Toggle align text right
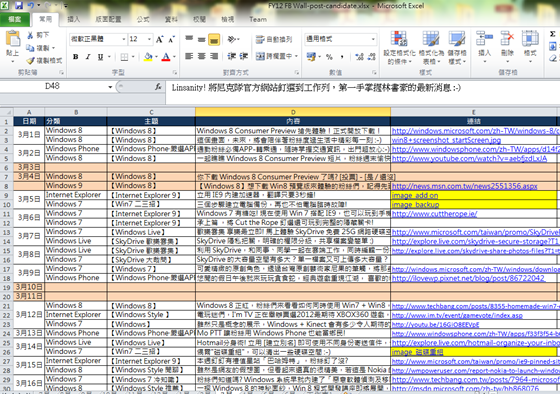The height and width of the screenshot is (394, 560). click(x=214, y=56)
